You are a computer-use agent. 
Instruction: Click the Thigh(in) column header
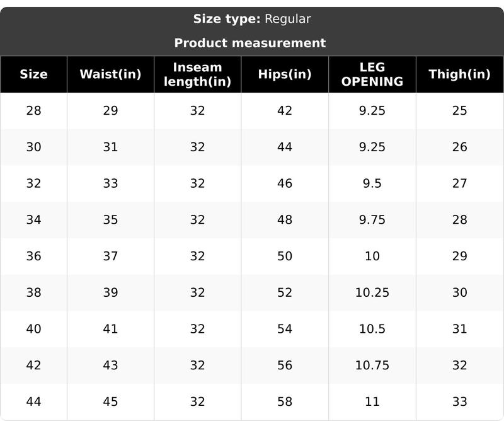click(459, 74)
